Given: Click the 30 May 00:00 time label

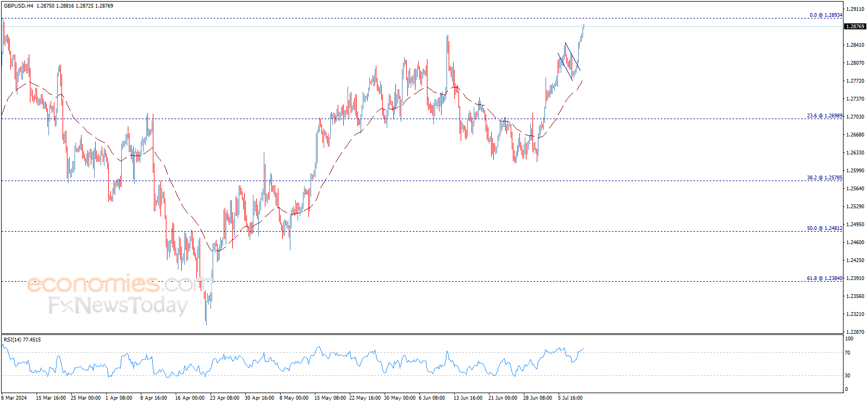Looking at the screenshot, I should pyautogui.click(x=400, y=398).
